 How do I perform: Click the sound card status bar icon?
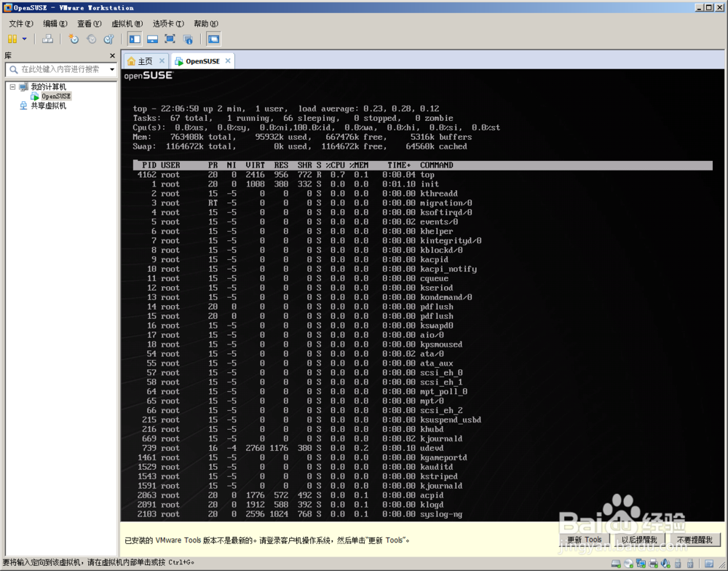665,564
